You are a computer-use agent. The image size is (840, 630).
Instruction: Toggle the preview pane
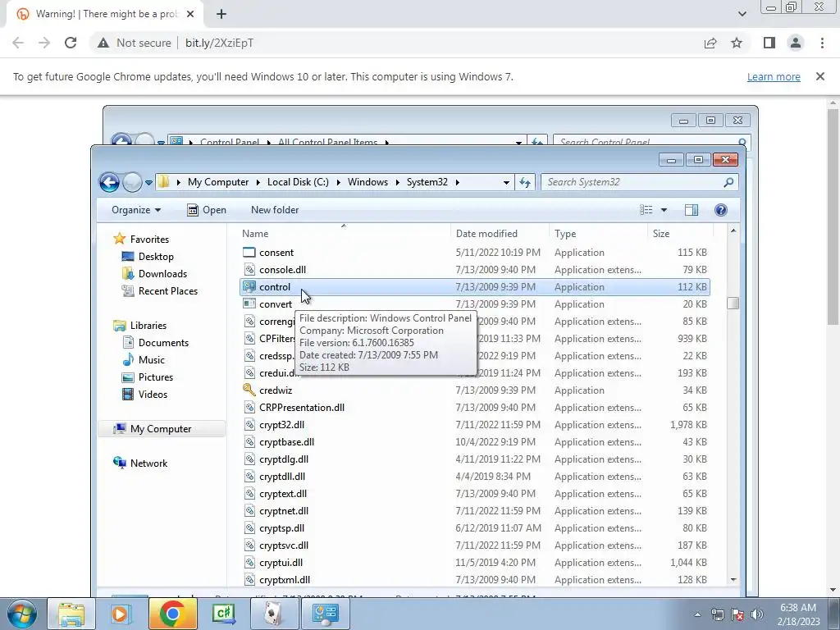(x=692, y=210)
